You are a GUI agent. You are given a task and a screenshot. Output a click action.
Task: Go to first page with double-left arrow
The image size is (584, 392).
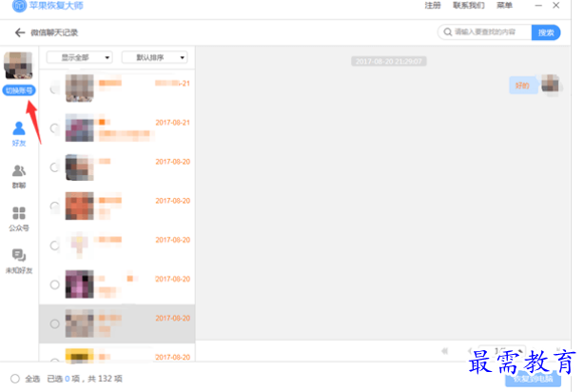(x=445, y=351)
